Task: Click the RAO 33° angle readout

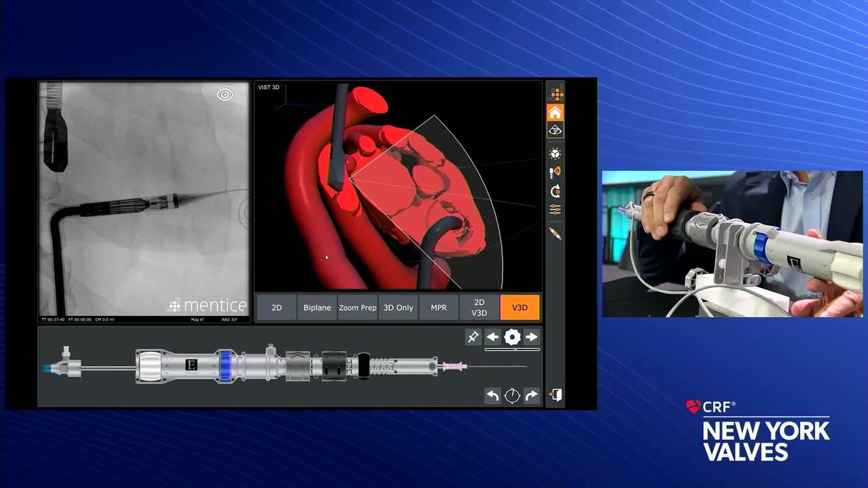Action: pos(229,319)
